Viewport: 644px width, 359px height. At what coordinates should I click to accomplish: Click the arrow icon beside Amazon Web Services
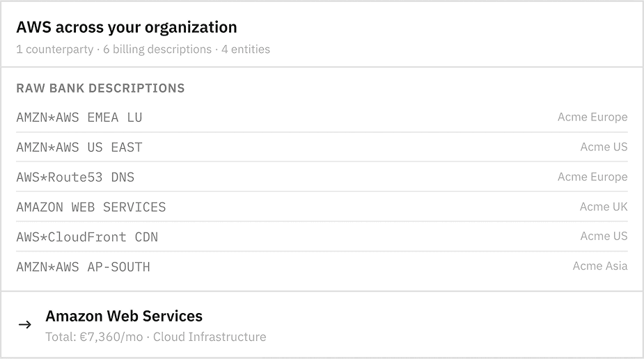tap(25, 325)
